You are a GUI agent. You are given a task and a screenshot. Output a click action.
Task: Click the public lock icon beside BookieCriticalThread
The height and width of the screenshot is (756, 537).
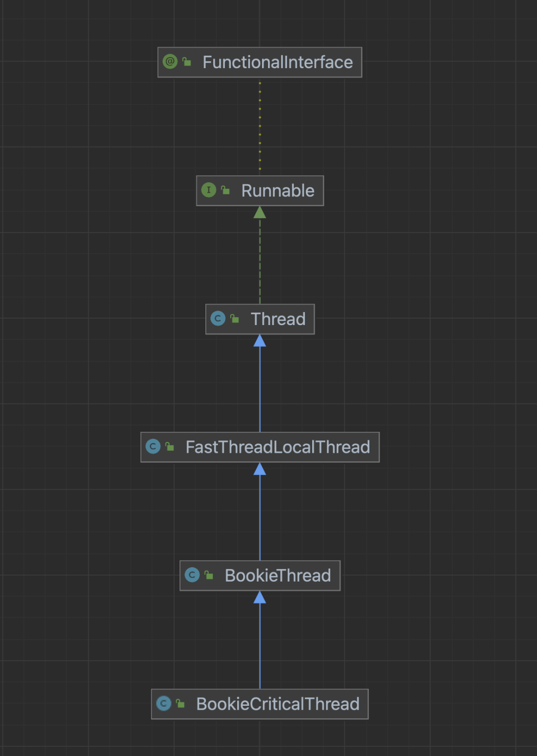180,703
